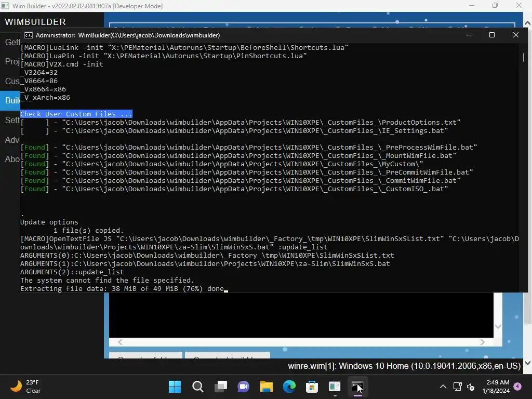Image resolution: width=532 pixels, height=399 pixels.
Task: Launch Teams Chat from taskbar
Action: pos(243,387)
